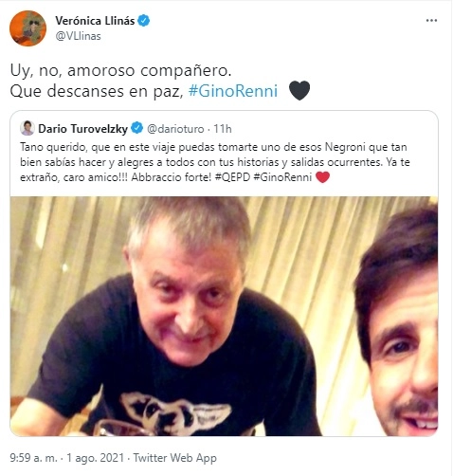Click the Dario Turovelzky name in quoted tweet
Viewport: 453px width, 476px height.
pyautogui.click(x=82, y=129)
